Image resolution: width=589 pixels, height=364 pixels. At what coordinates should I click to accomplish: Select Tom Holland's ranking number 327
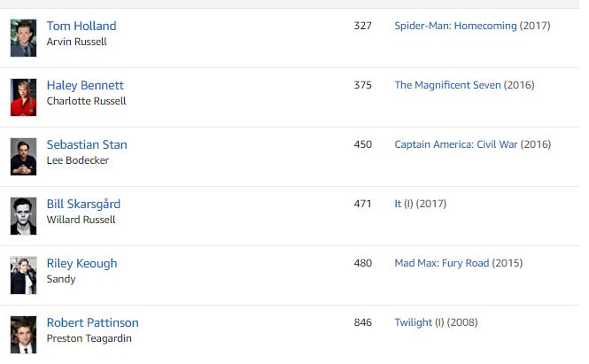[x=362, y=26]
